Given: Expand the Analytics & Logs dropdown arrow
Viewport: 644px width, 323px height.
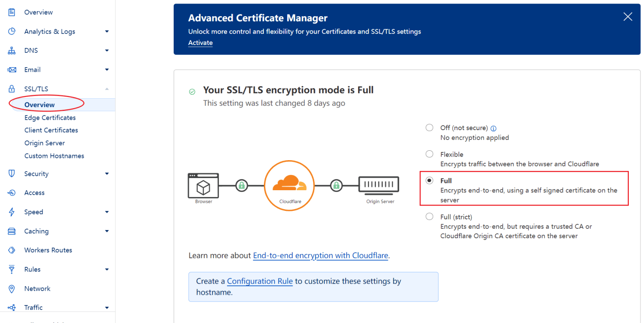Looking at the screenshot, I should [x=107, y=31].
